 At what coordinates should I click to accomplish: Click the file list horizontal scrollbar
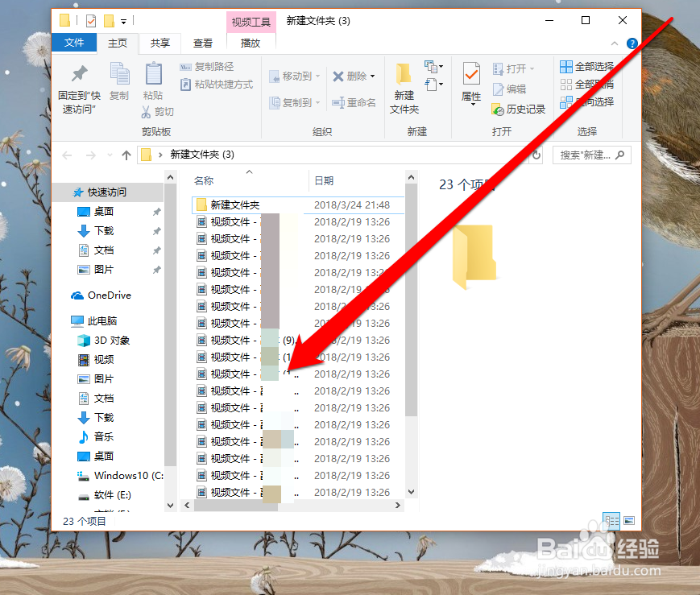coord(238,506)
